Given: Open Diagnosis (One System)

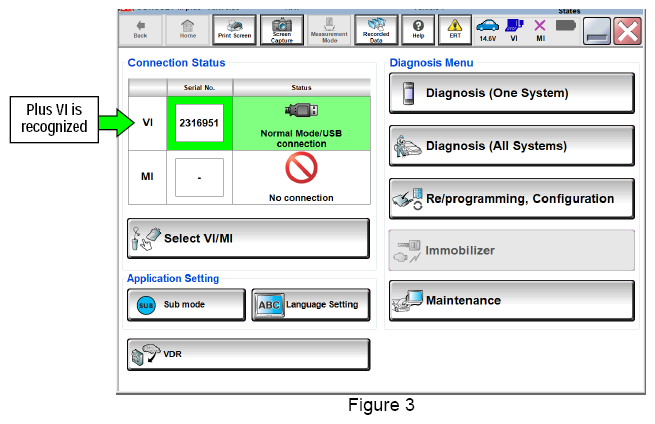Looking at the screenshot, I should pyautogui.click(x=512, y=93).
